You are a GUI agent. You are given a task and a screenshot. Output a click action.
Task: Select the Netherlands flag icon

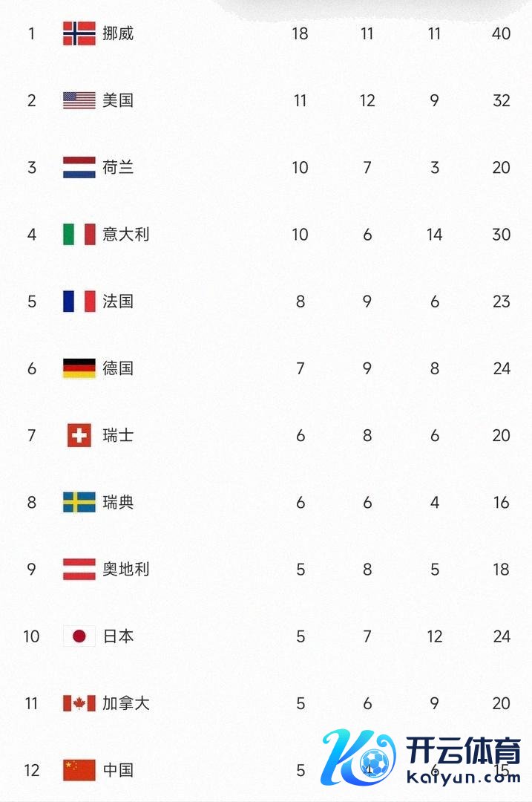[79, 167]
